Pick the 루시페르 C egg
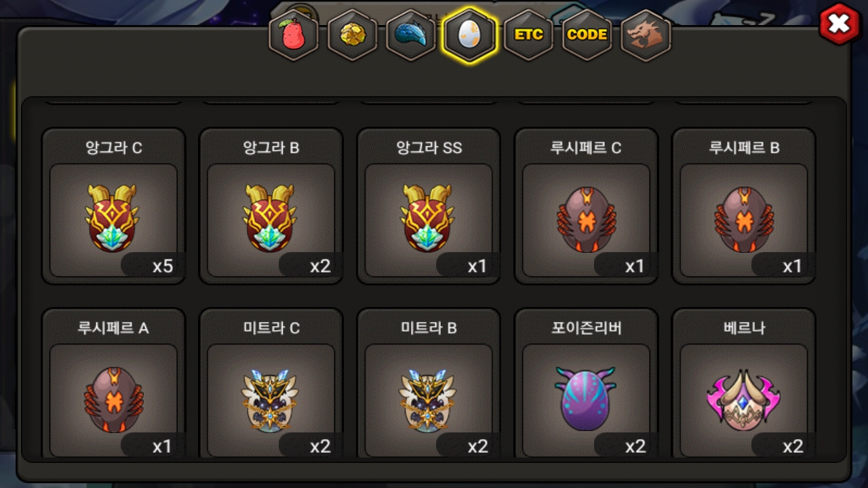 click(x=586, y=206)
